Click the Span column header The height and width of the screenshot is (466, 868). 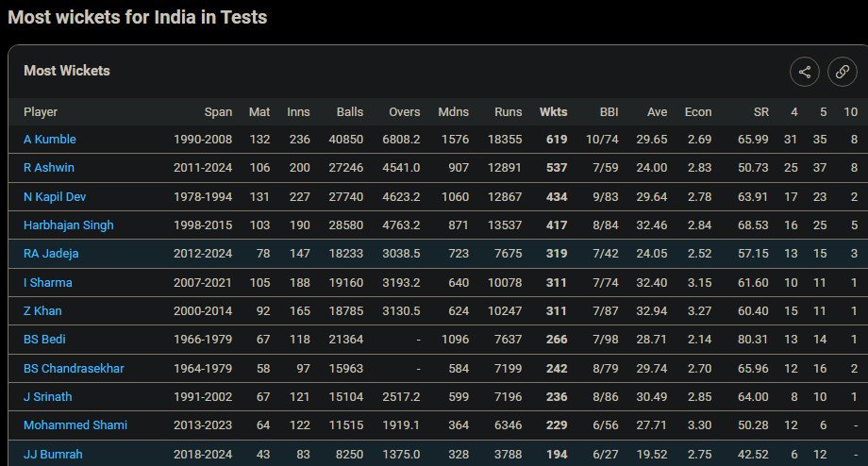point(218,112)
